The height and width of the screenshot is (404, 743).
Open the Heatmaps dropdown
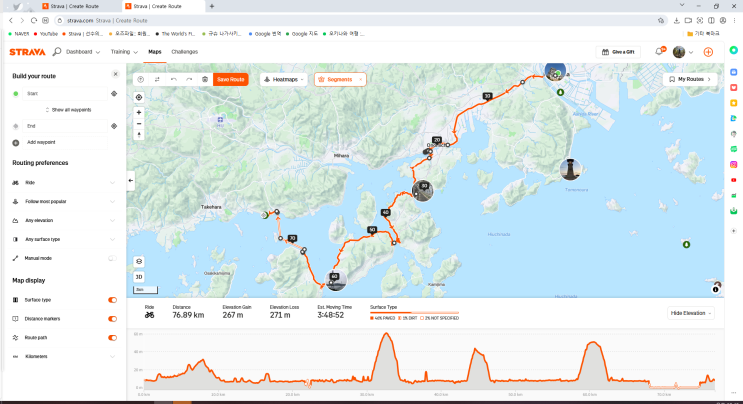[x=283, y=80]
